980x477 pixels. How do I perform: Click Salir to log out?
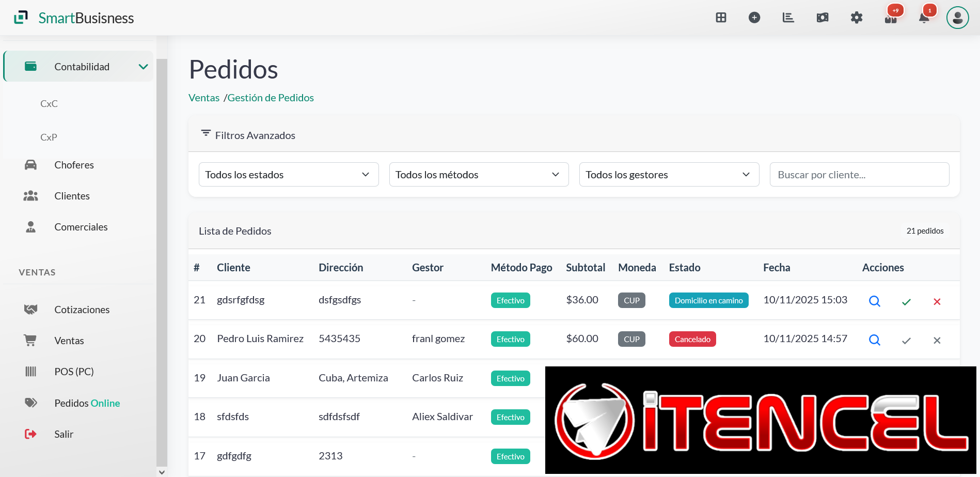click(64, 434)
